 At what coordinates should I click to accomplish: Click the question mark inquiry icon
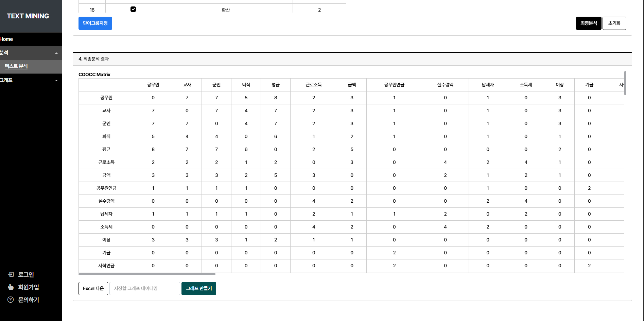coord(11,300)
